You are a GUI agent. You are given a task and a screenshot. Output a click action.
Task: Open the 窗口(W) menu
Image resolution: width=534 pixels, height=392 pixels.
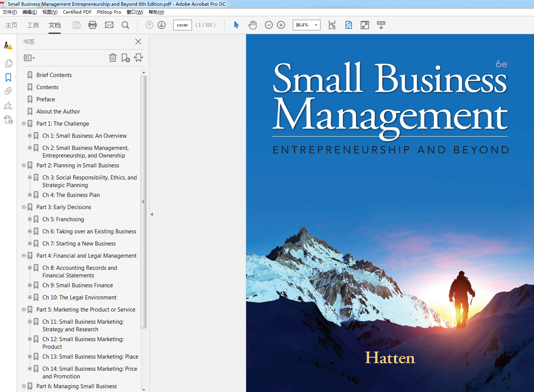(x=135, y=12)
